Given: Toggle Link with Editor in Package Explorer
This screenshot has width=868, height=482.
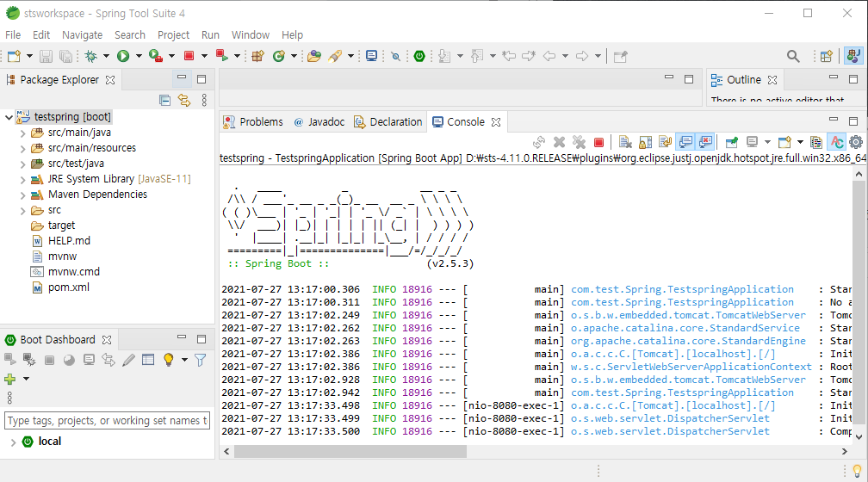Looking at the screenshot, I should point(183,100).
